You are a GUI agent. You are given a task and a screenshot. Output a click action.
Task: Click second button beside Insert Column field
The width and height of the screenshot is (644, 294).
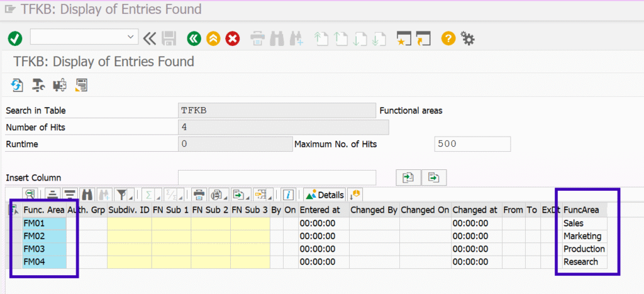point(434,178)
